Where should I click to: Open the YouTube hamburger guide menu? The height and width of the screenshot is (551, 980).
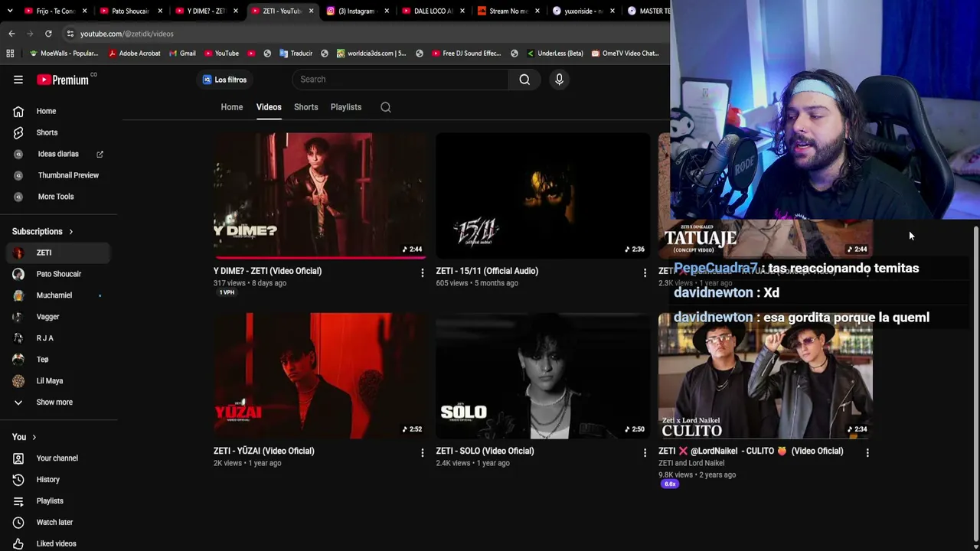pyautogui.click(x=18, y=80)
